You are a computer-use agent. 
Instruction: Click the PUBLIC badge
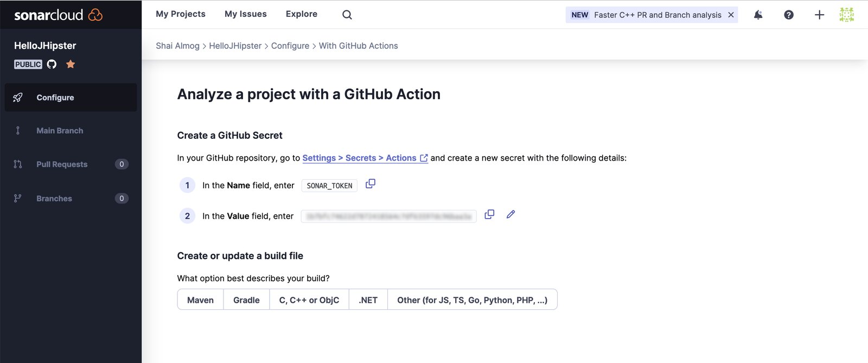(x=28, y=64)
